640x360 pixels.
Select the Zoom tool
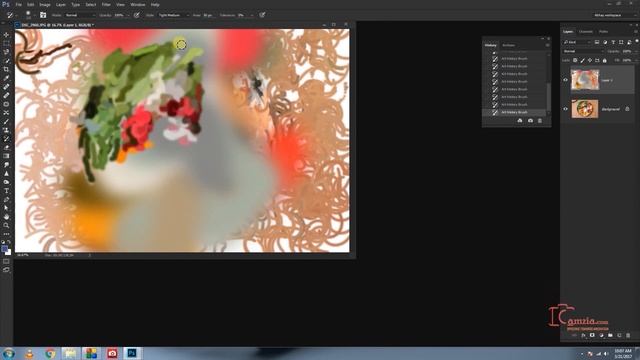point(6,225)
